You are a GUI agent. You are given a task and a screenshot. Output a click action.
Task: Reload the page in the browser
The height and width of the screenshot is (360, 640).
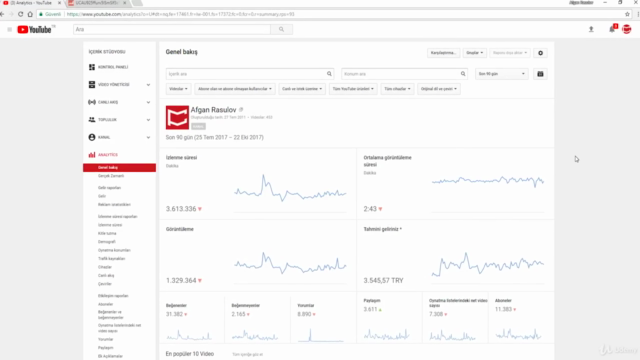pyautogui.click(x=20, y=14)
